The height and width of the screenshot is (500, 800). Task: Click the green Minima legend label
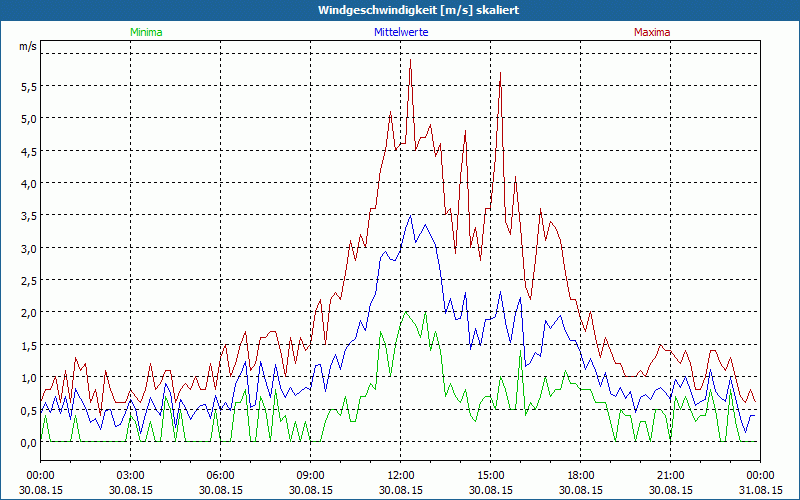click(146, 32)
